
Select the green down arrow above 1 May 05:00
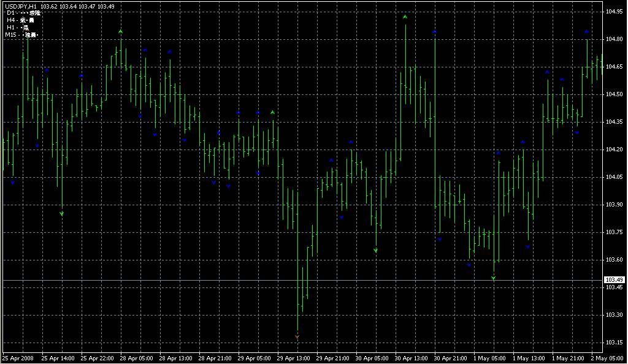493,279
